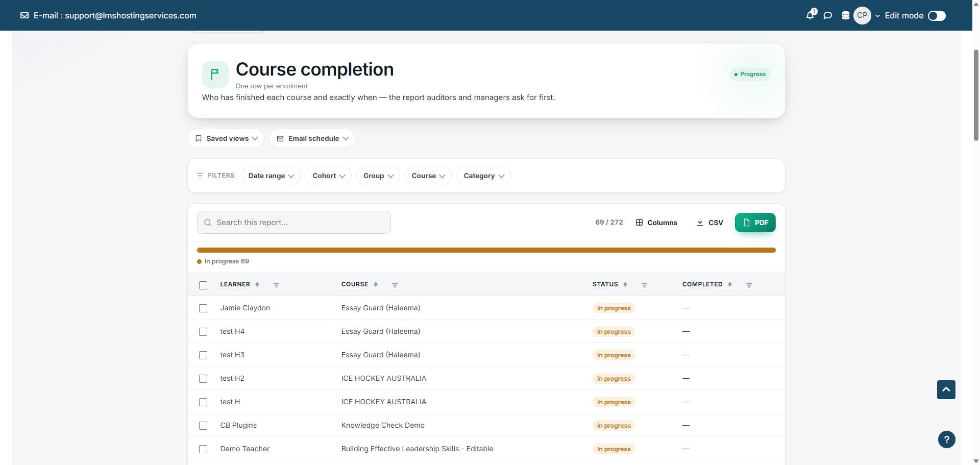Click the search magnifier icon
Screen dimensions: 980x465
(208, 223)
